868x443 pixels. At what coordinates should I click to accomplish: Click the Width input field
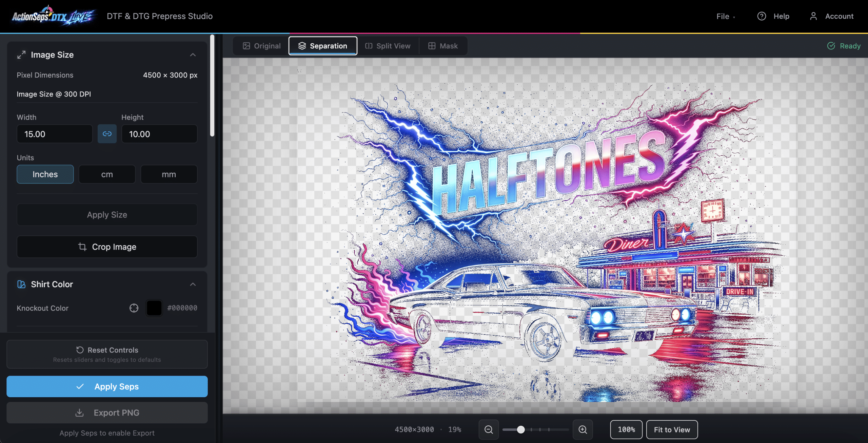(55, 134)
